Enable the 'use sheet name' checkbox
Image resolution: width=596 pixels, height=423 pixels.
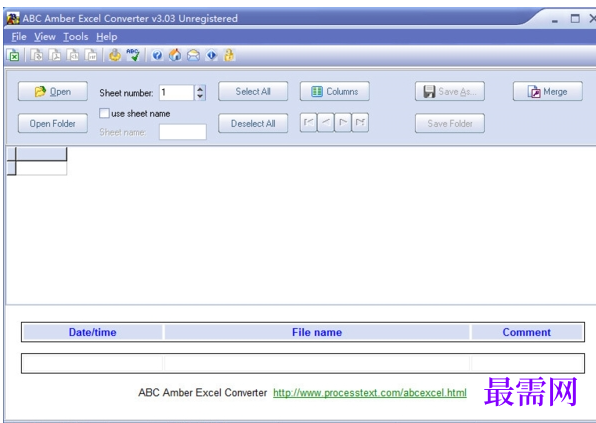pos(104,113)
